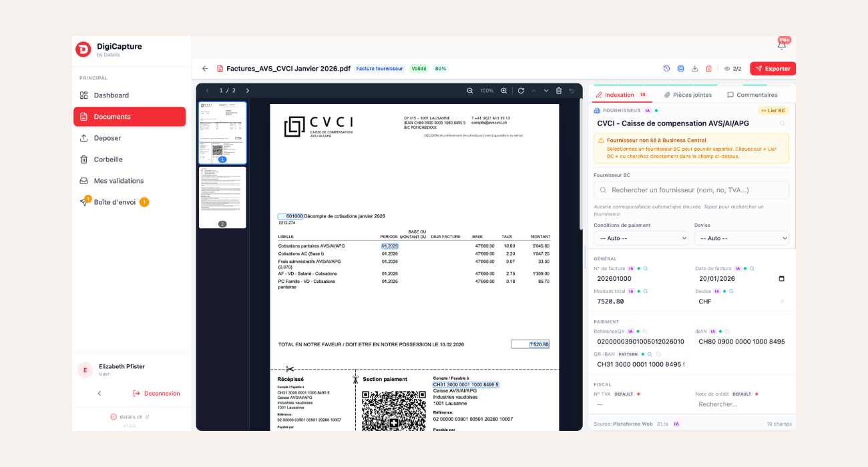Rotate the PDF page
This screenshot has height=467, width=868.
click(x=521, y=91)
